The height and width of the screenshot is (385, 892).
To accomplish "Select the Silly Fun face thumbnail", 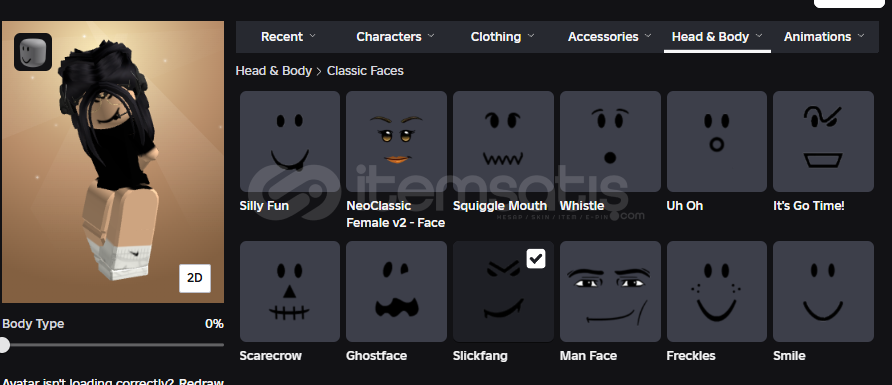I will [x=290, y=142].
